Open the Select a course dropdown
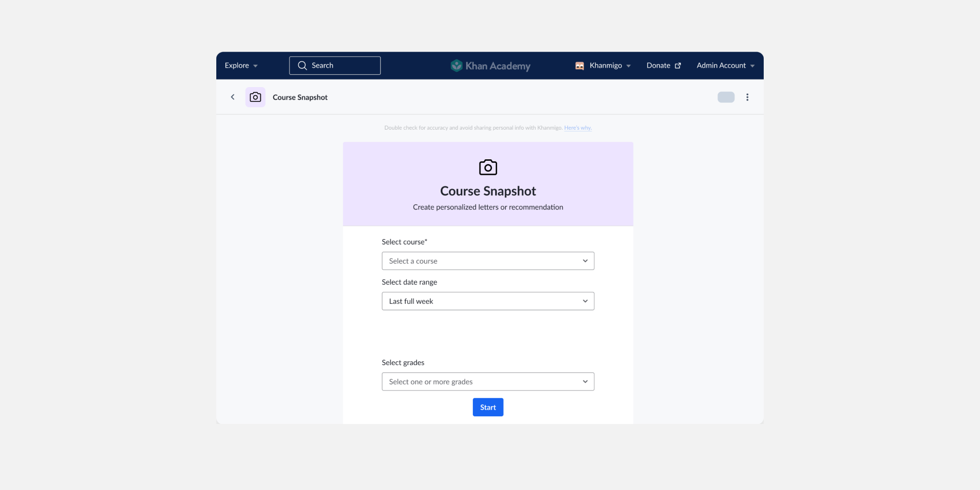980x490 pixels. [488, 261]
